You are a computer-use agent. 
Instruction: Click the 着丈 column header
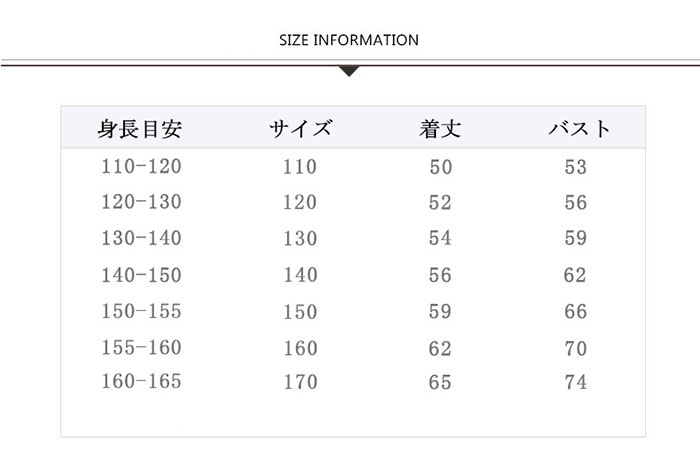pyautogui.click(x=440, y=129)
